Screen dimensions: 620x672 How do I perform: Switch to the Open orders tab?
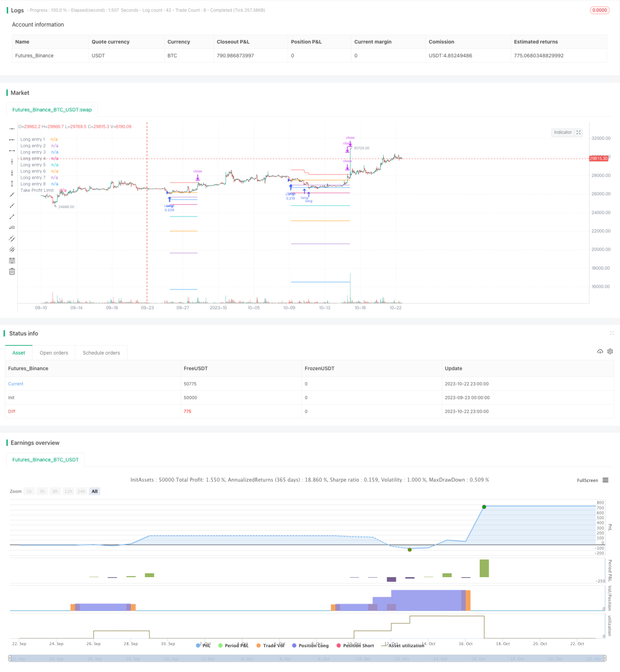[54, 353]
